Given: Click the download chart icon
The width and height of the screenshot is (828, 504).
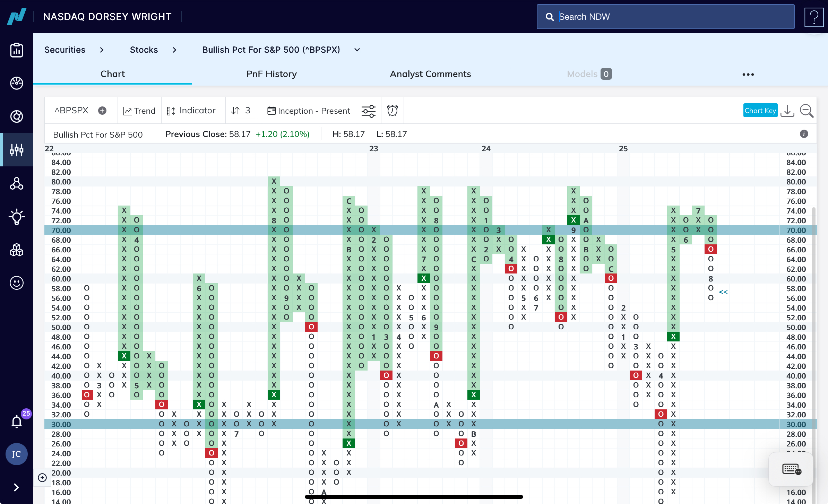Looking at the screenshot, I should pyautogui.click(x=787, y=111).
